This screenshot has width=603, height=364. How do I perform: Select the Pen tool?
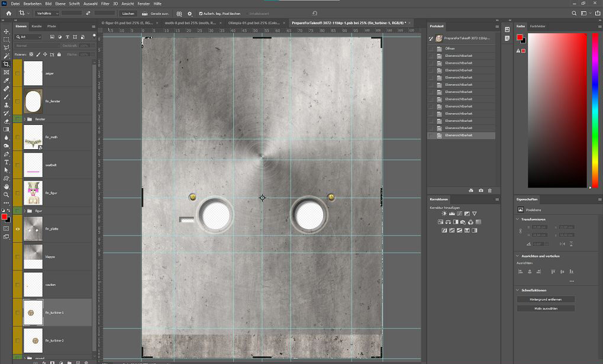click(x=6, y=154)
